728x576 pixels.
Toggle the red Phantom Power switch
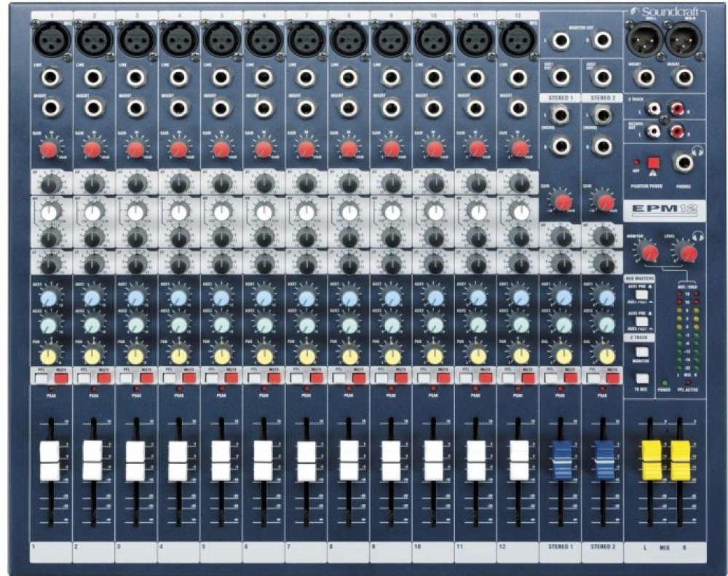pyautogui.click(x=653, y=163)
